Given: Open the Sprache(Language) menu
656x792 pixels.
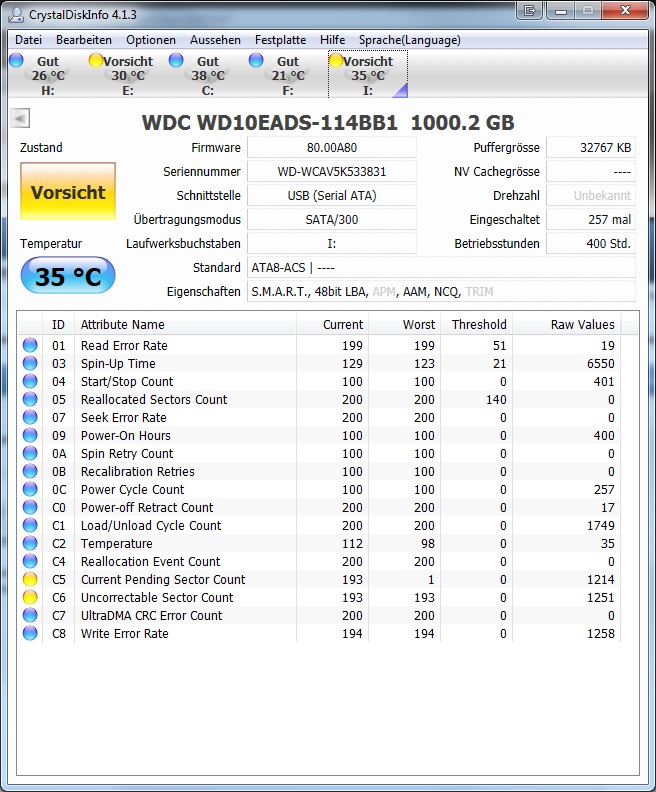Looking at the screenshot, I should coord(410,40).
